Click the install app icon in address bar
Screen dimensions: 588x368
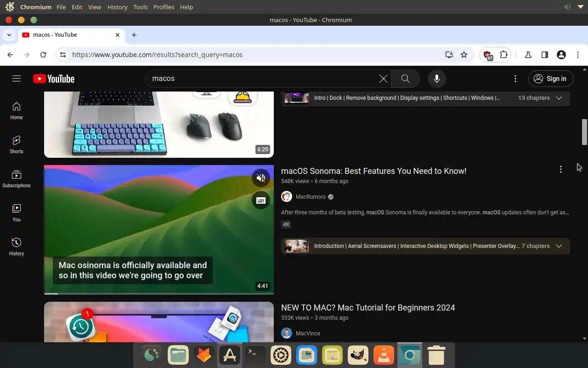[x=449, y=55]
